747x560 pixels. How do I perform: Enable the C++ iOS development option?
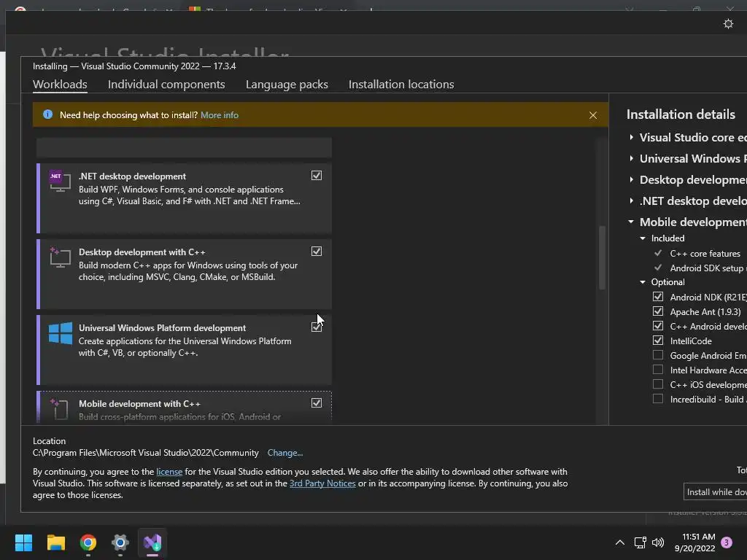point(658,384)
